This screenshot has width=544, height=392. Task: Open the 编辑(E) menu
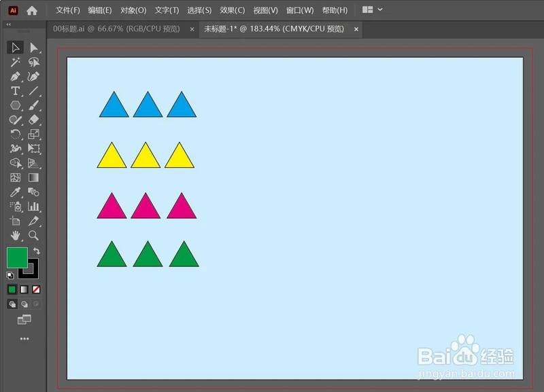click(x=100, y=10)
